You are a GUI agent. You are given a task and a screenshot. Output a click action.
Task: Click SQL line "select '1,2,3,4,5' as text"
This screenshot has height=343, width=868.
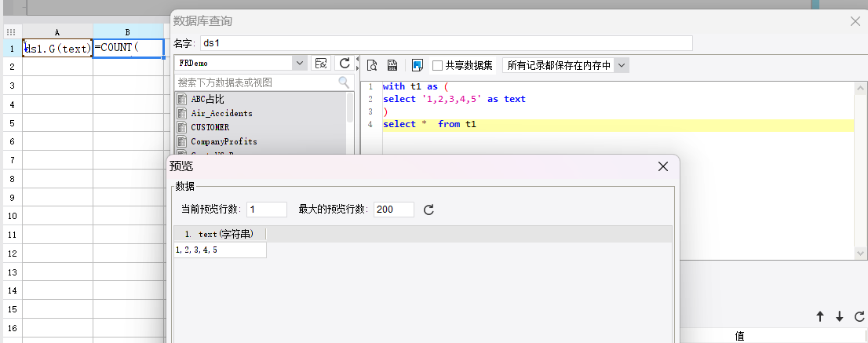point(454,99)
